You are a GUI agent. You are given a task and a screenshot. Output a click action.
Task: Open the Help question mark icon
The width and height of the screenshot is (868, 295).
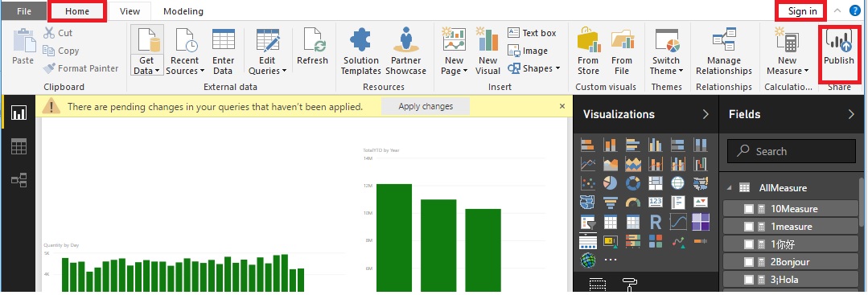pos(854,10)
